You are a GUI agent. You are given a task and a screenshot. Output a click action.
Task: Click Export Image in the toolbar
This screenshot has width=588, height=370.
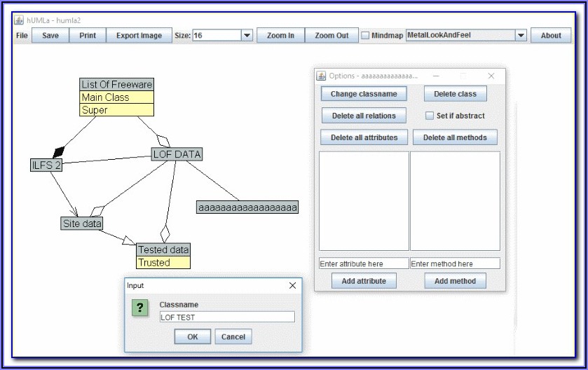pos(139,36)
